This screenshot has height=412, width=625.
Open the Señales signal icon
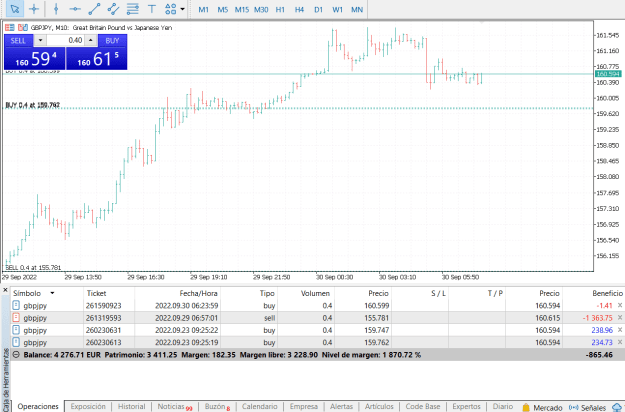(x=574, y=407)
